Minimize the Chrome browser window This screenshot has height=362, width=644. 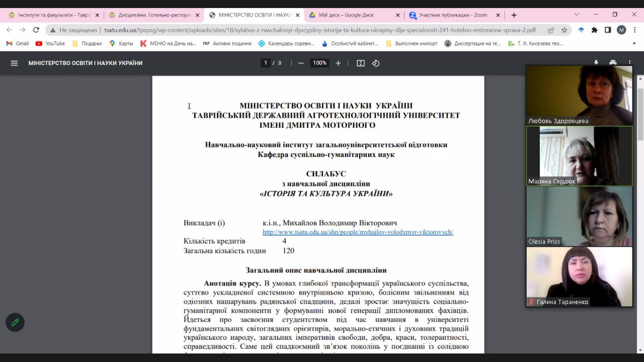[596, 15]
